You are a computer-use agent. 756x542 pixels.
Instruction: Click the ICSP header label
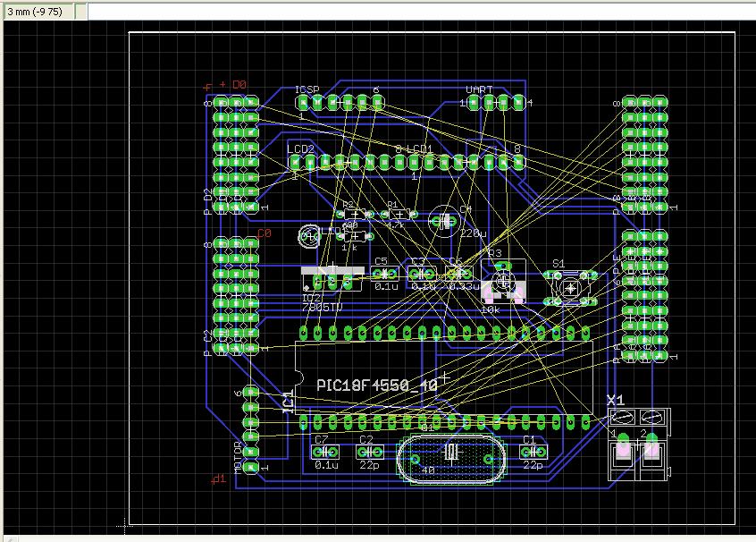click(307, 89)
